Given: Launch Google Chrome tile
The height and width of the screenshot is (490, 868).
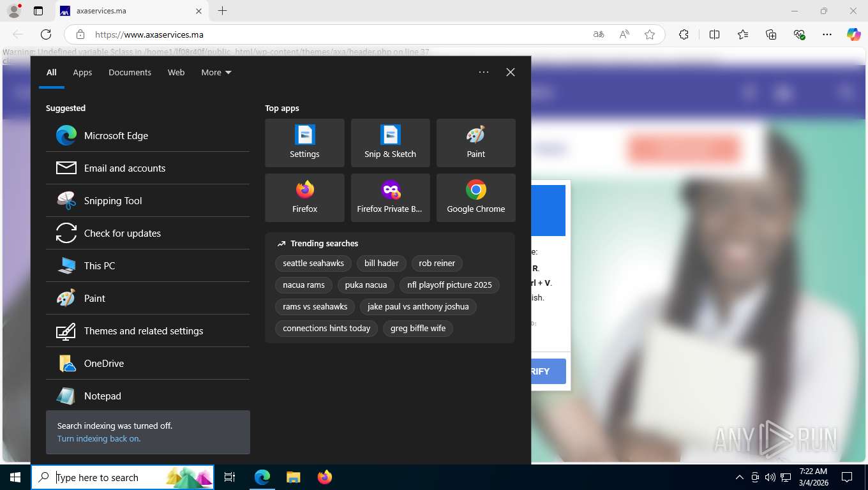Looking at the screenshot, I should tap(475, 198).
